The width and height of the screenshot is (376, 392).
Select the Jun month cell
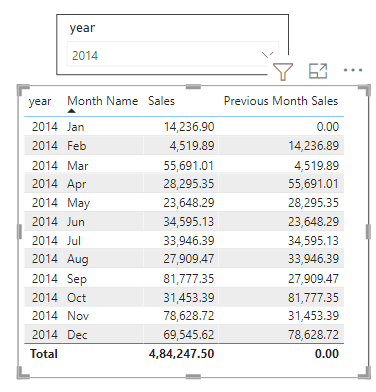click(76, 222)
